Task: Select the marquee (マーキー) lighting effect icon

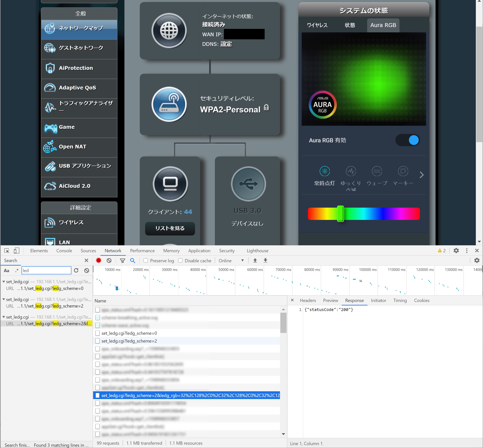Action: [x=403, y=171]
